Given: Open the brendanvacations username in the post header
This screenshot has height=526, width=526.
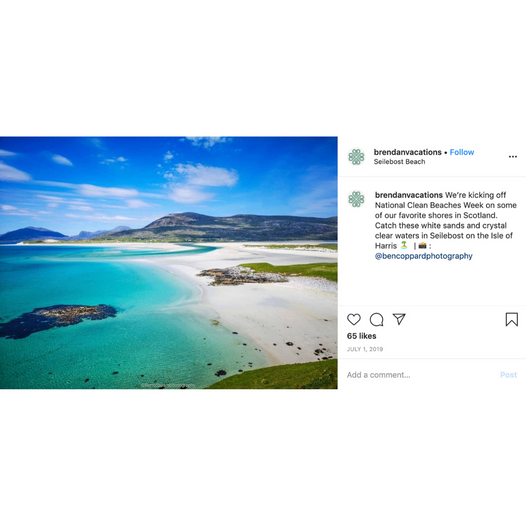Looking at the screenshot, I should pos(408,152).
